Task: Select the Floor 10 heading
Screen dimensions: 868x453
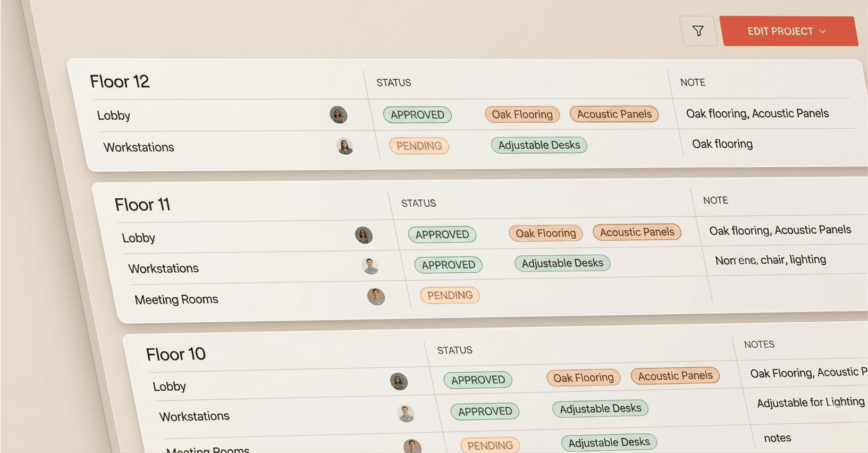Action: (176, 354)
